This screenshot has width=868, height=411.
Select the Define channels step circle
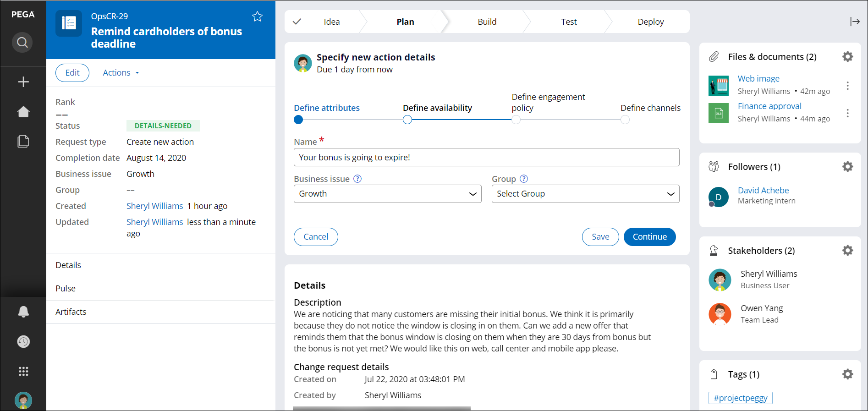coord(625,120)
